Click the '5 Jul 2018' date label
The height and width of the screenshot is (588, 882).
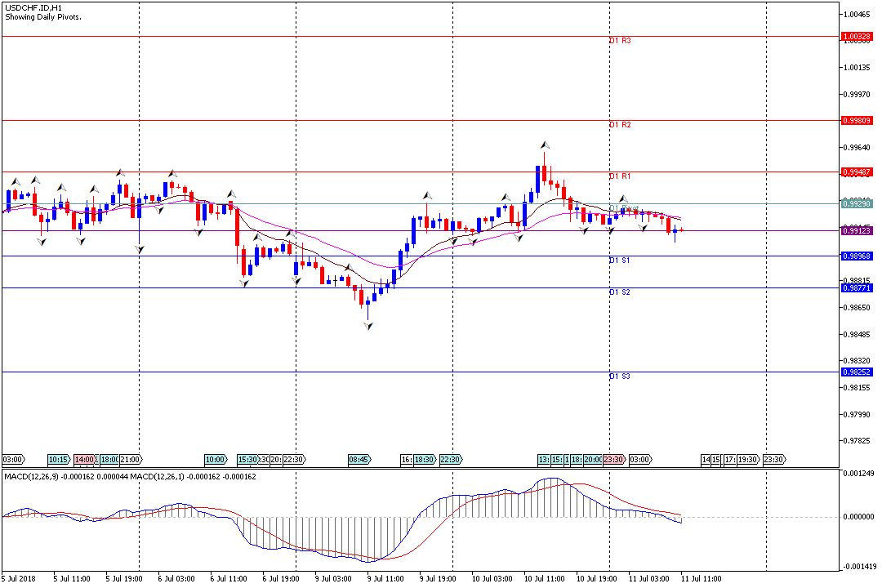19,579
